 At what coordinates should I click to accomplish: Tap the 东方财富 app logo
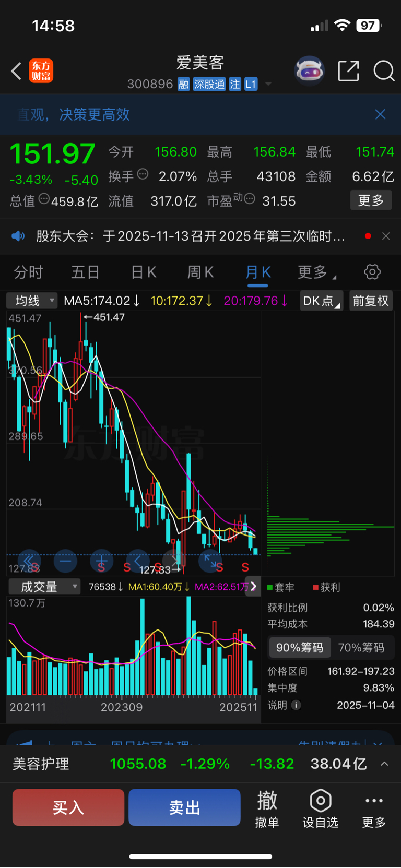[41, 71]
